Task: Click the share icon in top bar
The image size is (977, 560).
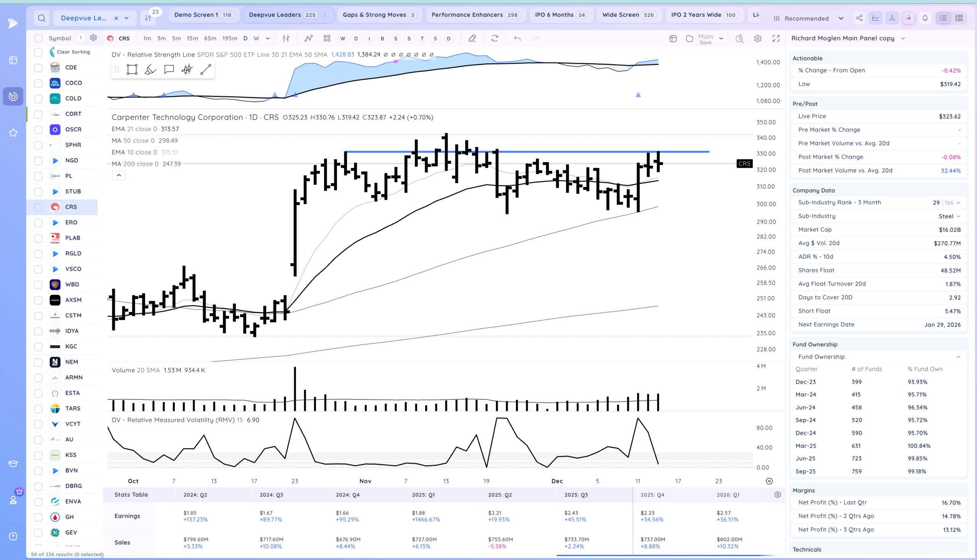Action: click(x=859, y=18)
